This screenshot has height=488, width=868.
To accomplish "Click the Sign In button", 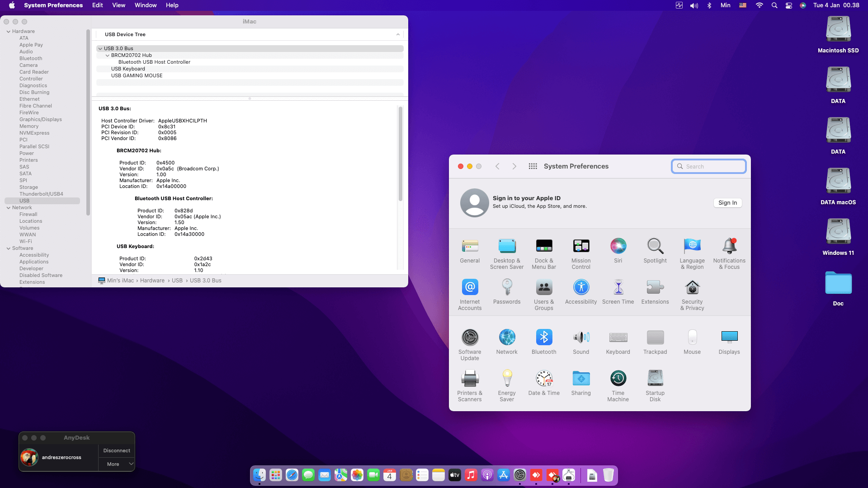I will pos(727,203).
